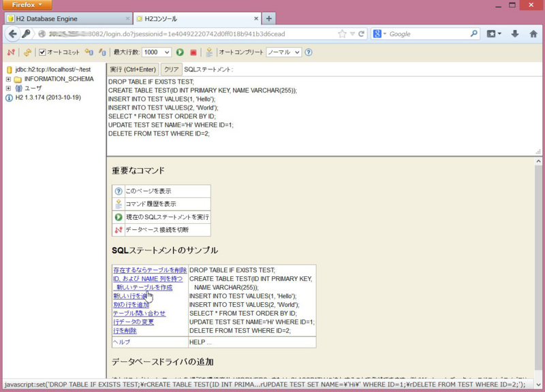Click the HELP ... sample text
Viewport: 545px width, 392px height.
coord(200,342)
